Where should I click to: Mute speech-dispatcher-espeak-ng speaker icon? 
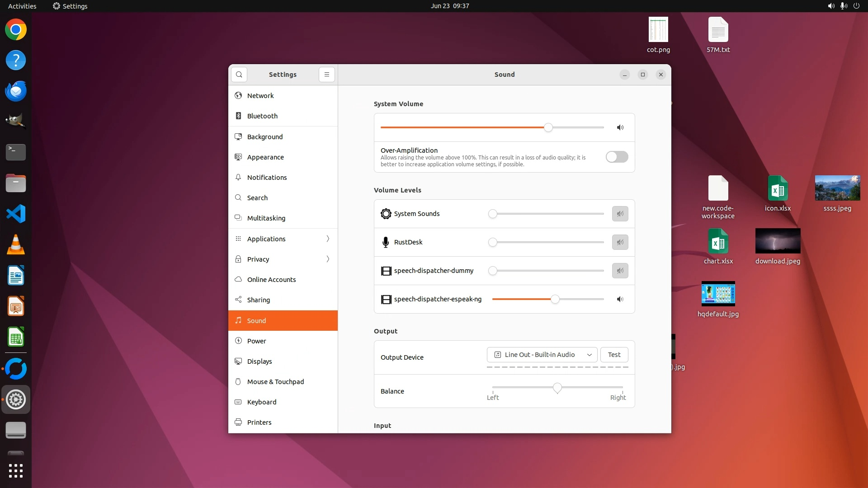click(x=620, y=299)
